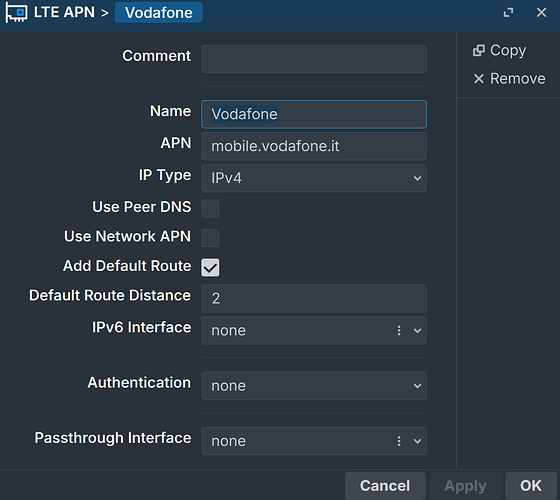Uncheck the Add Default Route checkbox
This screenshot has height=500, width=560.
[210, 268]
